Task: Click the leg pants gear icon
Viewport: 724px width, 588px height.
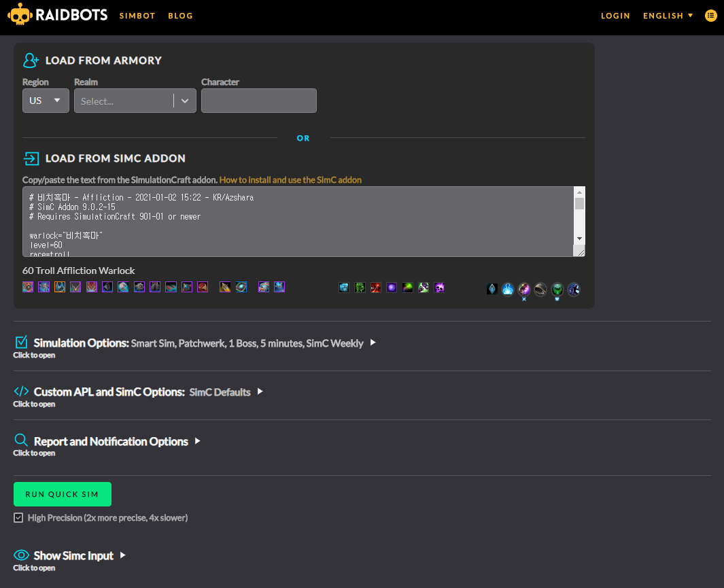Action: 155,287
